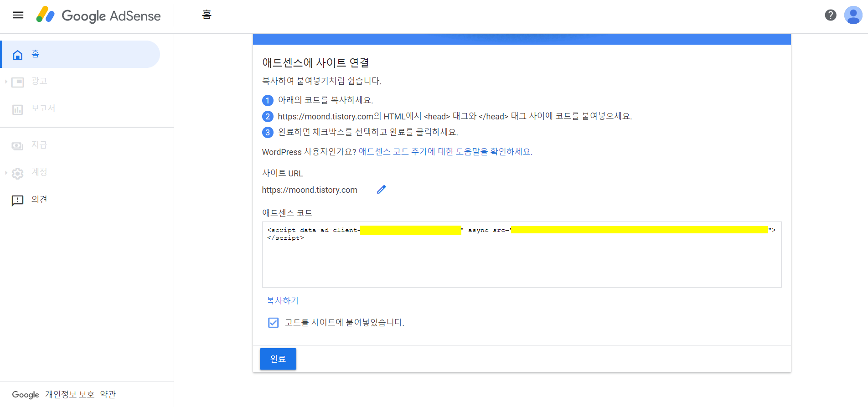
Task: Click the 애드센스에 사이트 연결 heading
Action: (315, 63)
